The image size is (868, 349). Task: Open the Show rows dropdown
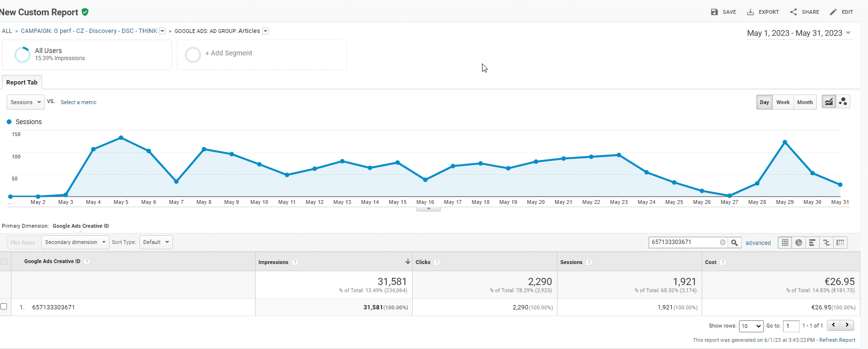pos(751,326)
